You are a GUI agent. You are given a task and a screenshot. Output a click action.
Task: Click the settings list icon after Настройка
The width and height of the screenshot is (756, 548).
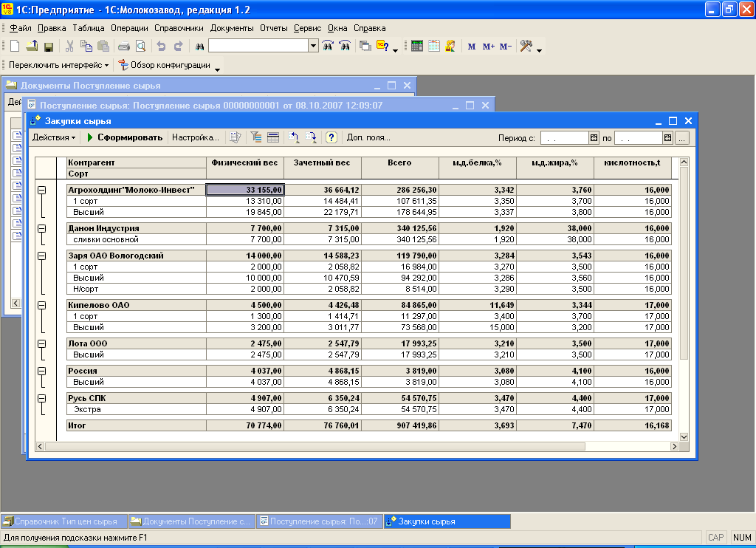pyautogui.click(x=236, y=137)
